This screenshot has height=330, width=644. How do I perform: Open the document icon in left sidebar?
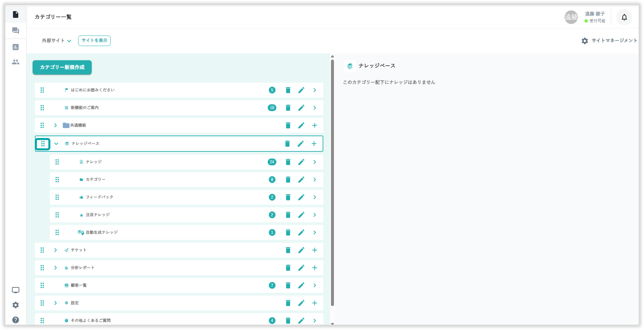(16, 15)
